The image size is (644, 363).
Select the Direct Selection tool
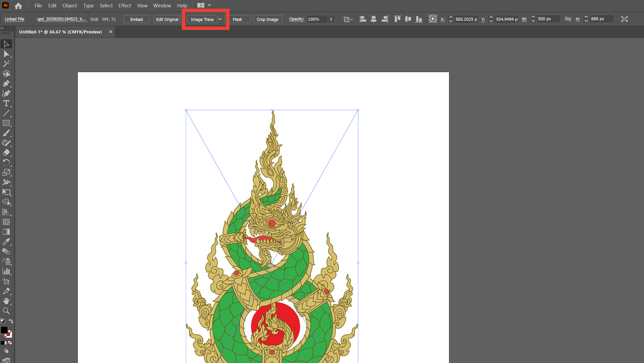pos(6,54)
